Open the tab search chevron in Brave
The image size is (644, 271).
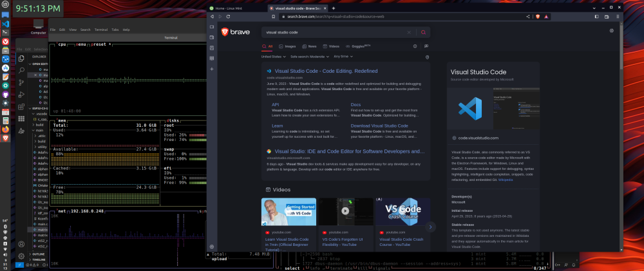[594, 8]
